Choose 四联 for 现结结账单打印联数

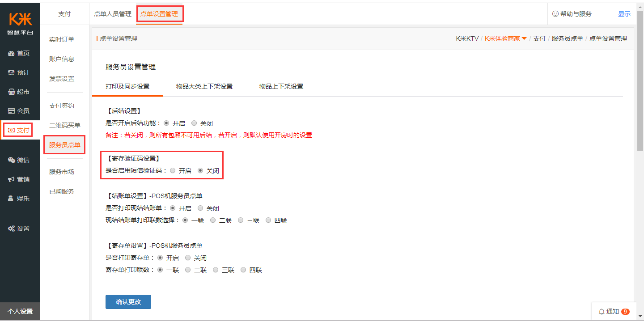pos(268,220)
